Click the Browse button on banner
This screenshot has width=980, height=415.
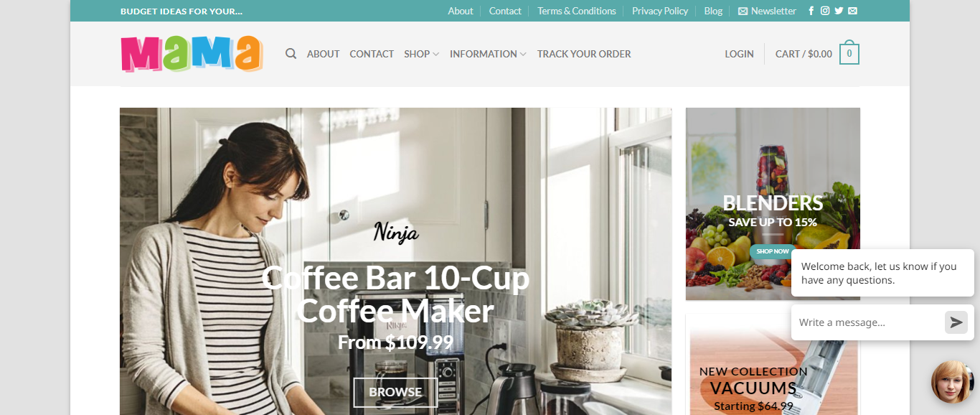pyautogui.click(x=395, y=392)
